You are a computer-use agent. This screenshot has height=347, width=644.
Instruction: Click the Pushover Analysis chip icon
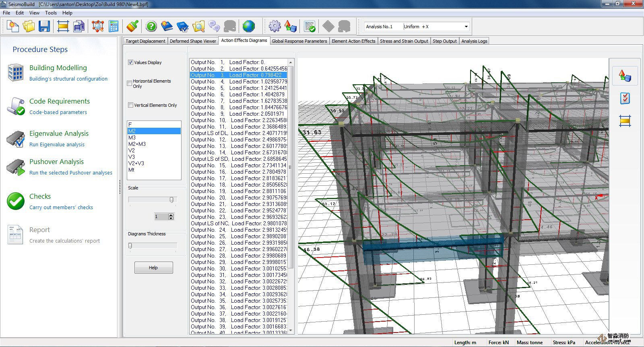click(x=16, y=167)
